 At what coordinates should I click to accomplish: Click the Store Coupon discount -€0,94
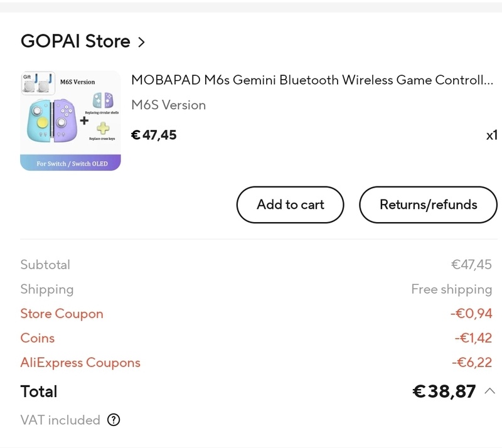[x=471, y=314]
